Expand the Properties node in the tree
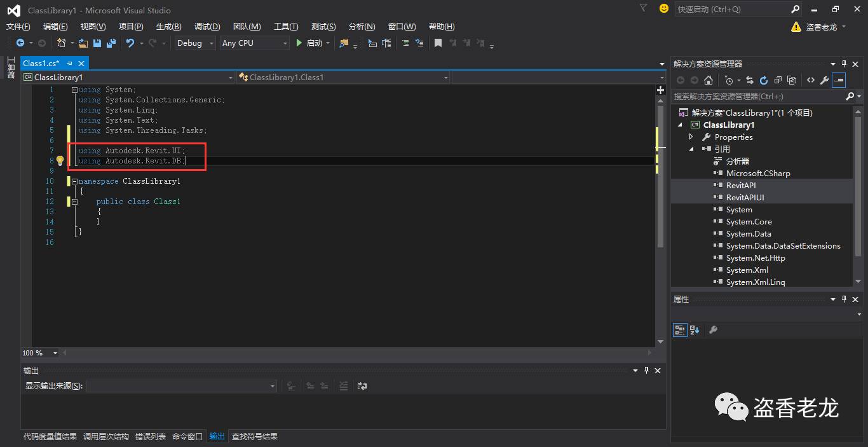The image size is (868, 447). pos(691,137)
